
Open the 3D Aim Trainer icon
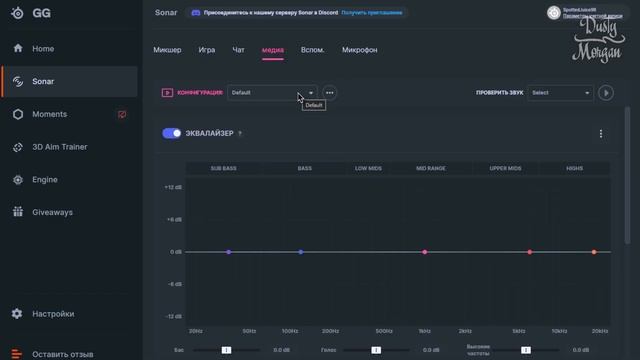pyautogui.click(x=18, y=147)
